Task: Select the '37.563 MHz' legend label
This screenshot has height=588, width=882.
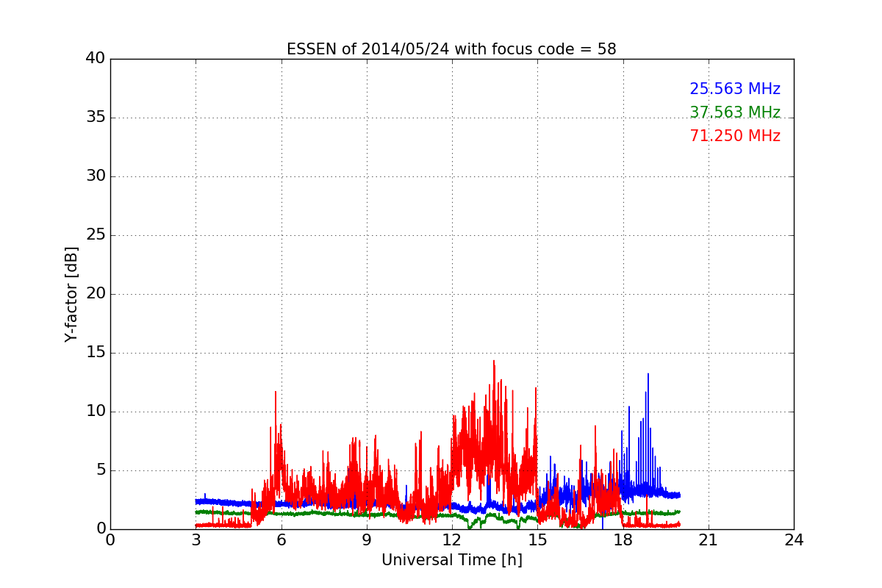Action: click(735, 112)
